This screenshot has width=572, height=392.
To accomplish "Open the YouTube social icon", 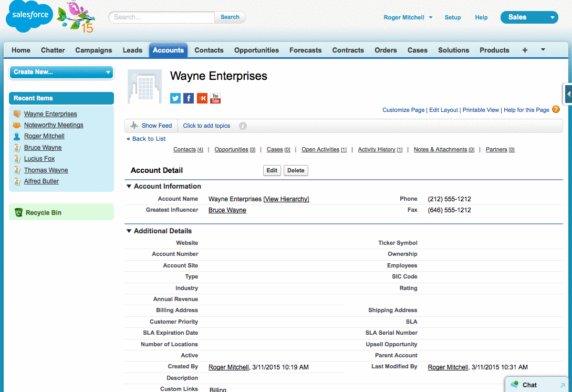I will pyautogui.click(x=215, y=98).
